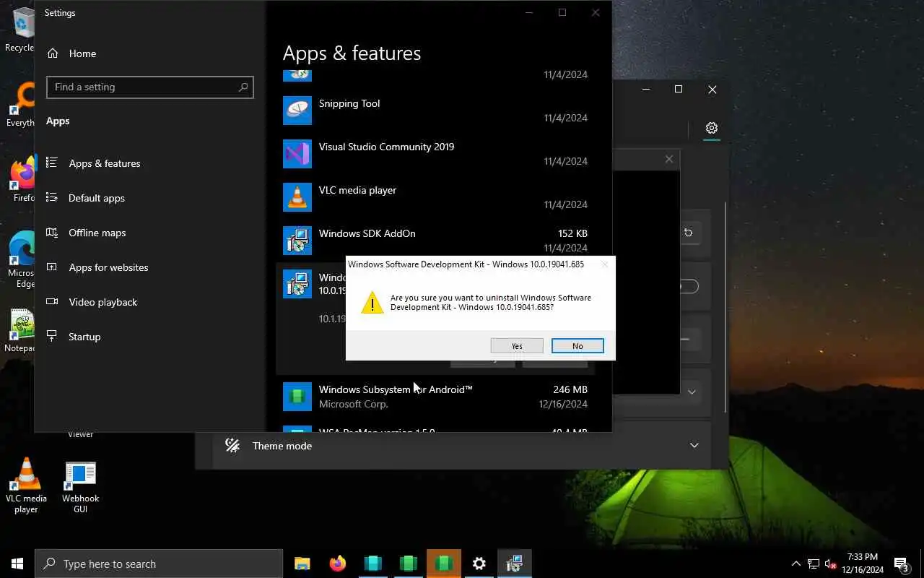The image size is (924, 578).
Task: Toggle the switch in the background window
Action: 689,287
